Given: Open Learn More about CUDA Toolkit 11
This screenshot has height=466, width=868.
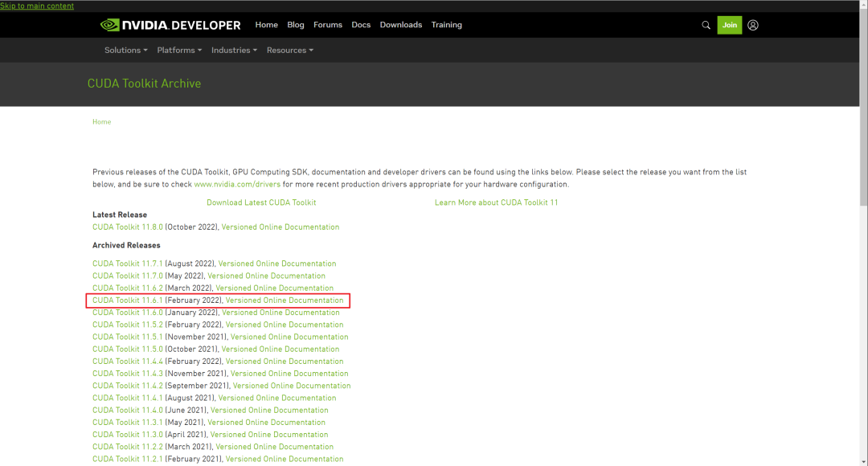Looking at the screenshot, I should (496, 202).
